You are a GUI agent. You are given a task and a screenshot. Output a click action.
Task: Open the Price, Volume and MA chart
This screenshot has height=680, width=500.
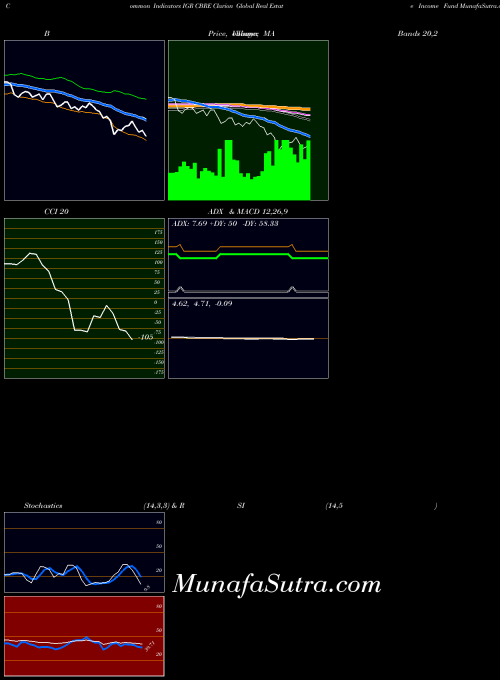[248, 121]
